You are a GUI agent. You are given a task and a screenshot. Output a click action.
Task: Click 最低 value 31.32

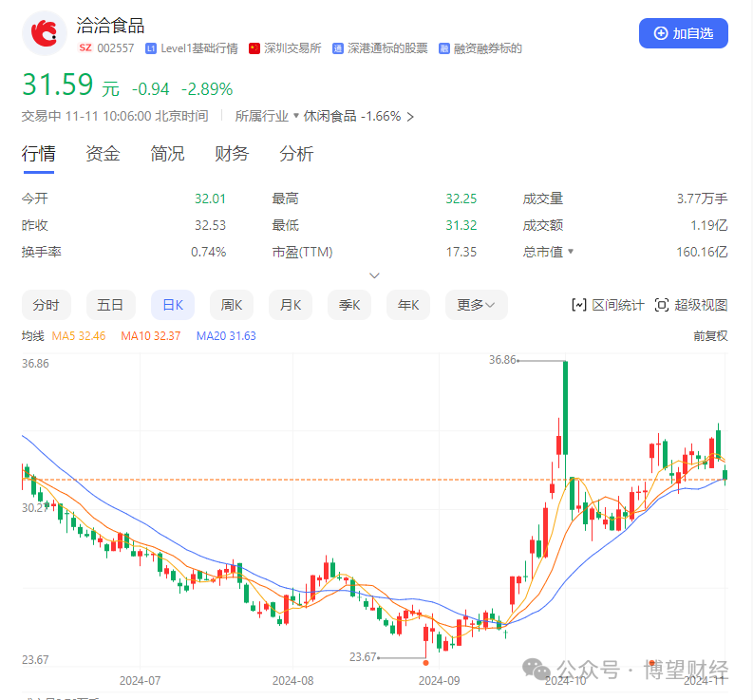click(461, 225)
